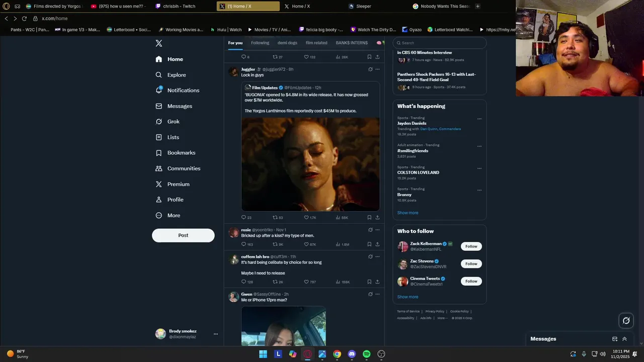
Task: Expand the Messages drawer
Action: [x=625, y=339]
